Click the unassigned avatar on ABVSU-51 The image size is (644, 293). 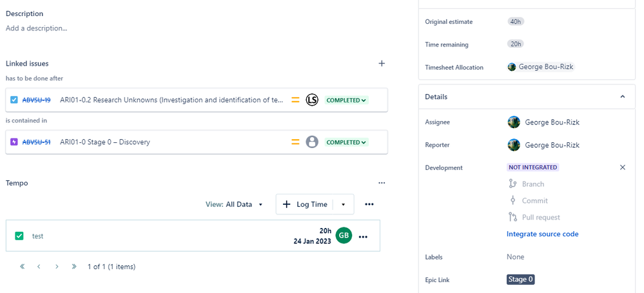click(x=312, y=142)
